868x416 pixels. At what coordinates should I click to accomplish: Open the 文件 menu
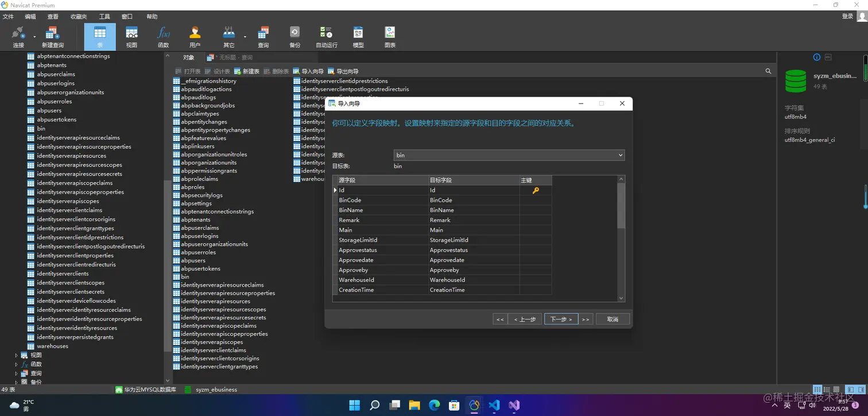click(x=8, y=17)
